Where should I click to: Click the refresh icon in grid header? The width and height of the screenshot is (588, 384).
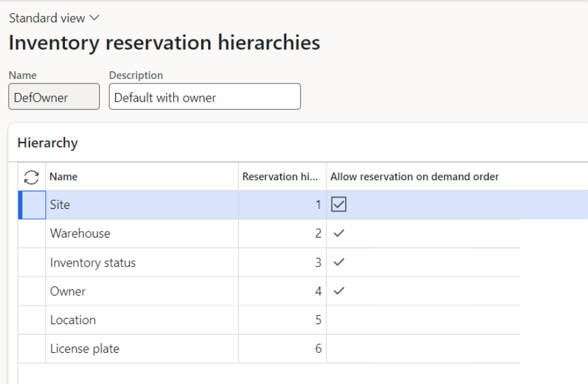click(x=31, y=177)
